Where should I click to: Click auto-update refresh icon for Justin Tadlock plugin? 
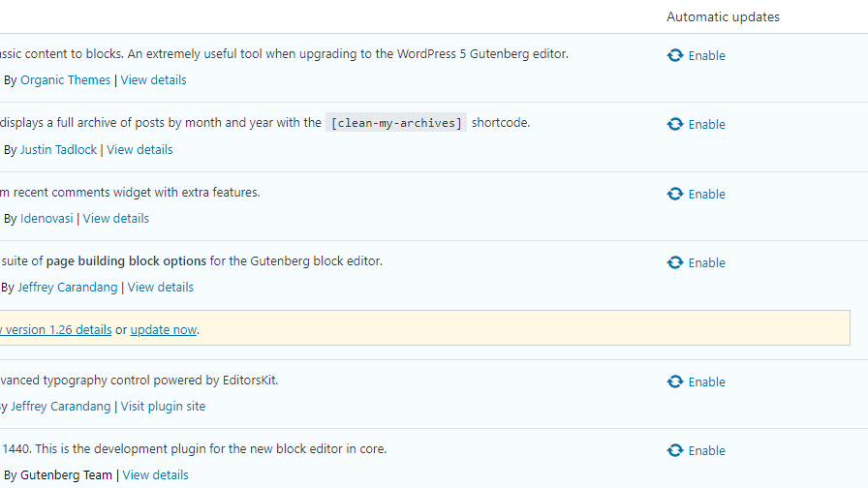pyautogui.click(x=675, y=125)
